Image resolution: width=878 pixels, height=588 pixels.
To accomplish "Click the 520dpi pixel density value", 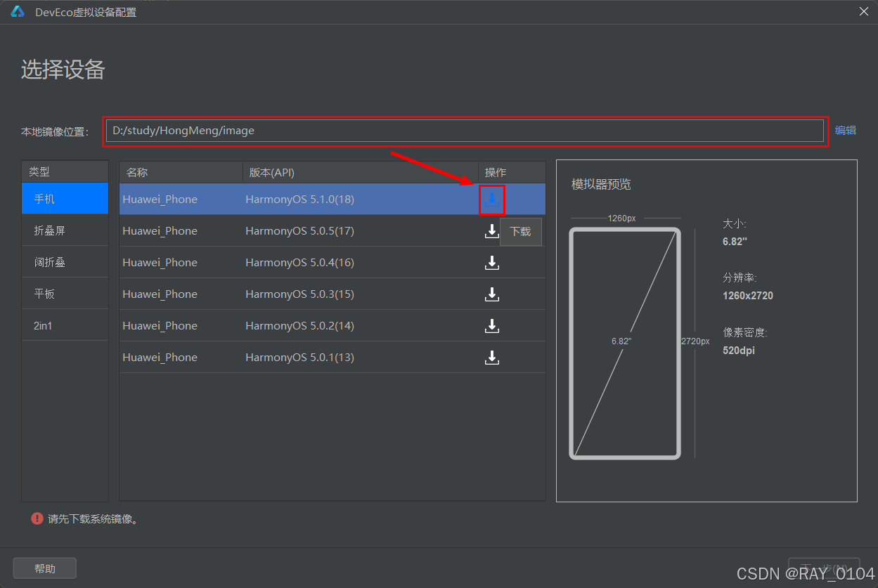I will click(739, 350).
